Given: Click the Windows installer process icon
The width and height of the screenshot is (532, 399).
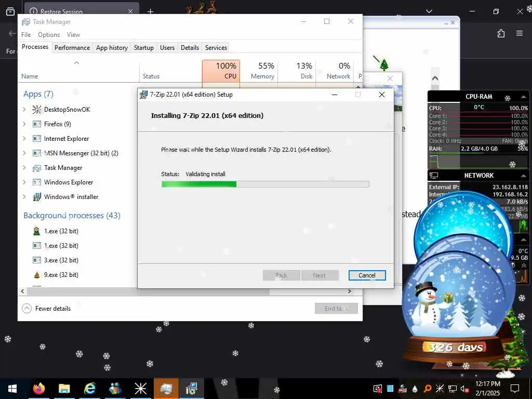Looking at the screenshot, I should 37,197.
